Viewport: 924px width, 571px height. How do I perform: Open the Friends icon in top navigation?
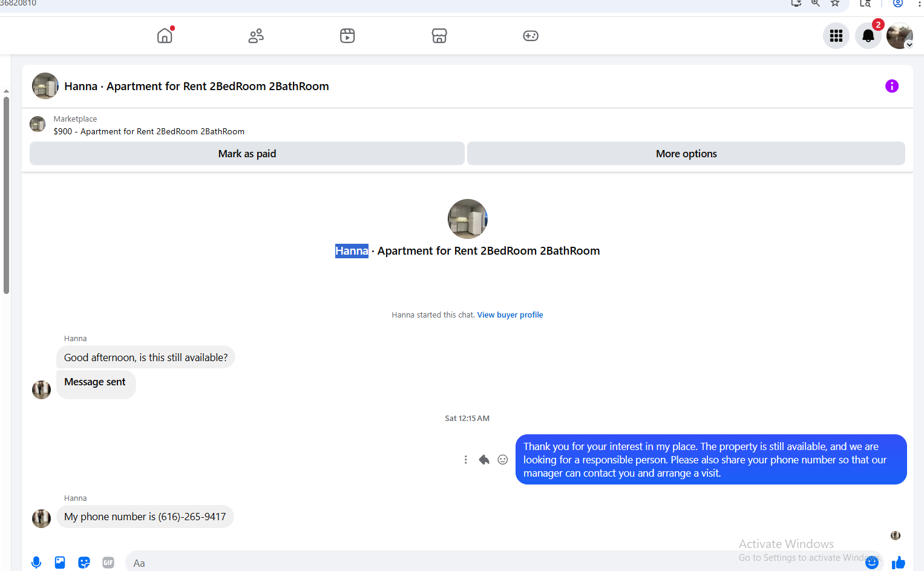tap(256, 36)
